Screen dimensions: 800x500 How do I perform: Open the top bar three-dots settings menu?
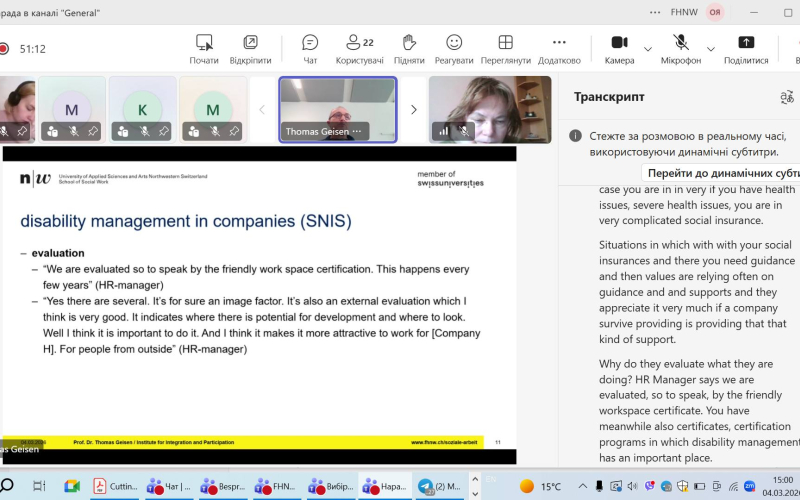tap(655, 12)
